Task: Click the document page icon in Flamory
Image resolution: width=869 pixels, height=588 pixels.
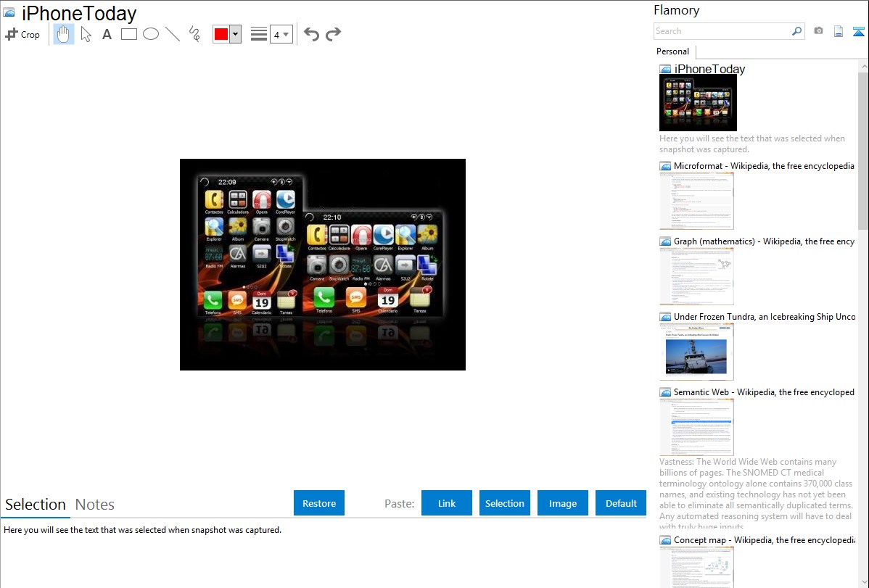Action: pos(839,31)
